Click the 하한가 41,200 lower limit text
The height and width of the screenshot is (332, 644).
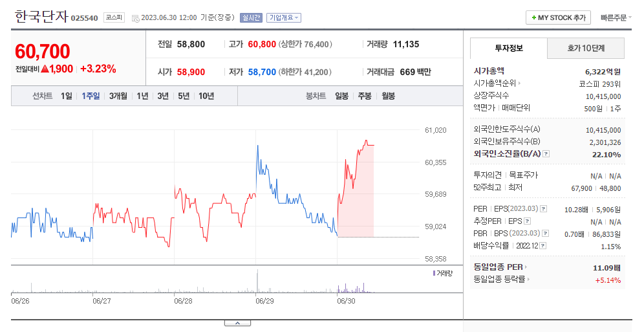305,72
